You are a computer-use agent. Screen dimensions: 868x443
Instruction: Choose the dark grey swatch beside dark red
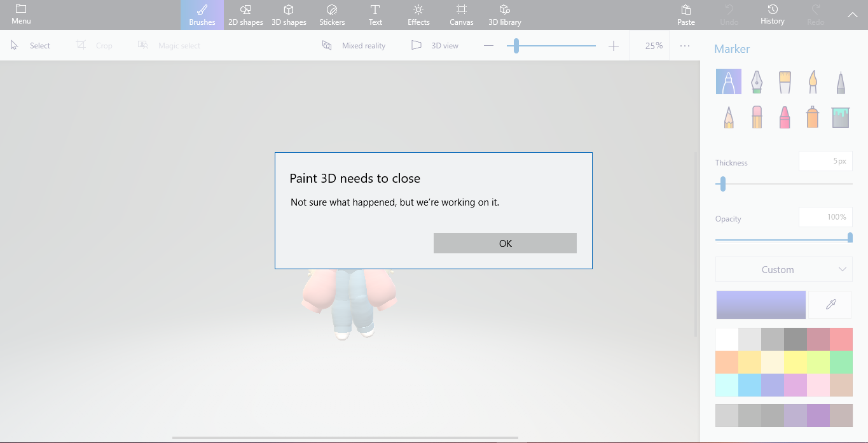[x=796, y=339]
